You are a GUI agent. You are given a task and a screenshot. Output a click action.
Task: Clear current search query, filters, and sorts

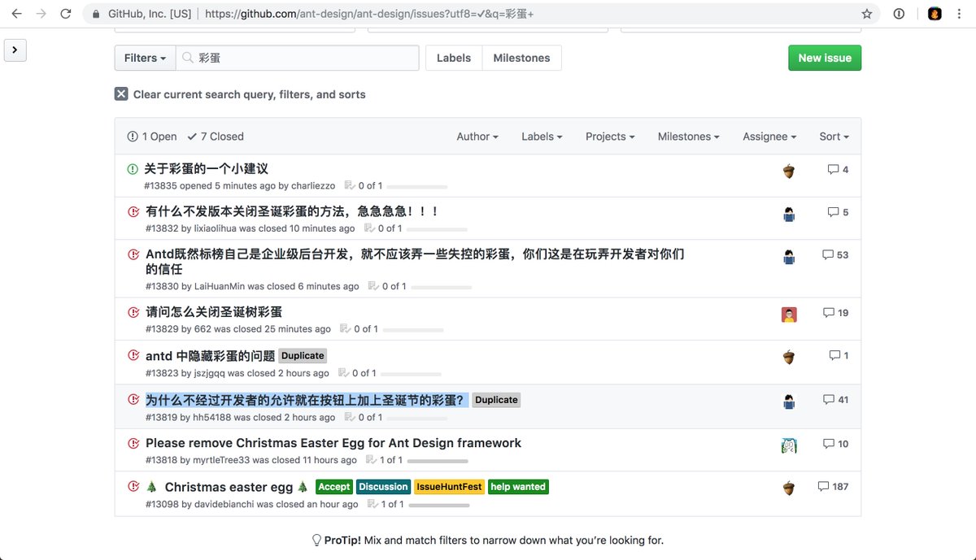[x=240, y=94]
